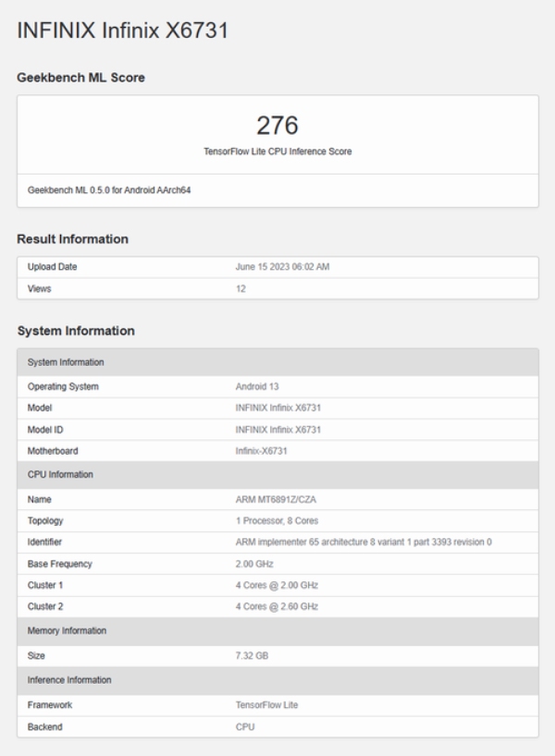Click the Memory Information header row

(278, 631)
